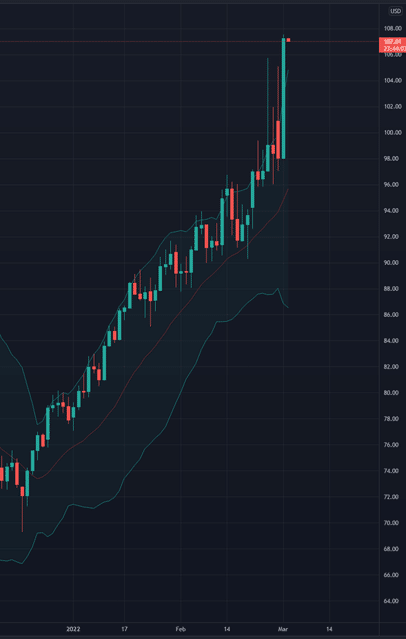Click the 98.00 price axis label

click(392, 159)
